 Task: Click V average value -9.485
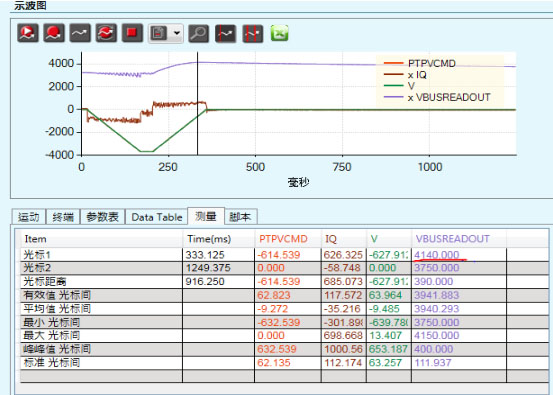pos(384,309)
